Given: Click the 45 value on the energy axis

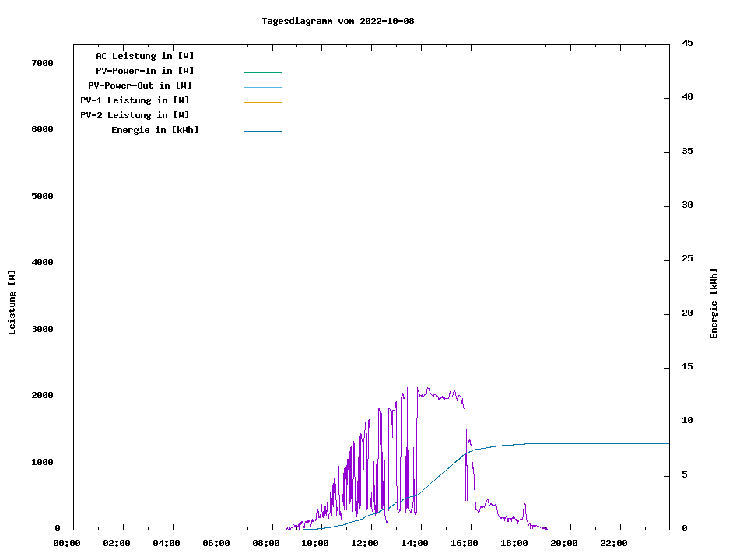Looking at the screenshot, I should [687, 43].
